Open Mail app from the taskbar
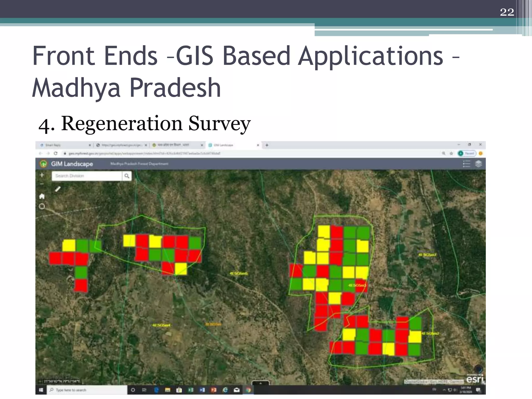This screenshot has height=399, width=532. pyautogui.click(x=237, y=390)
